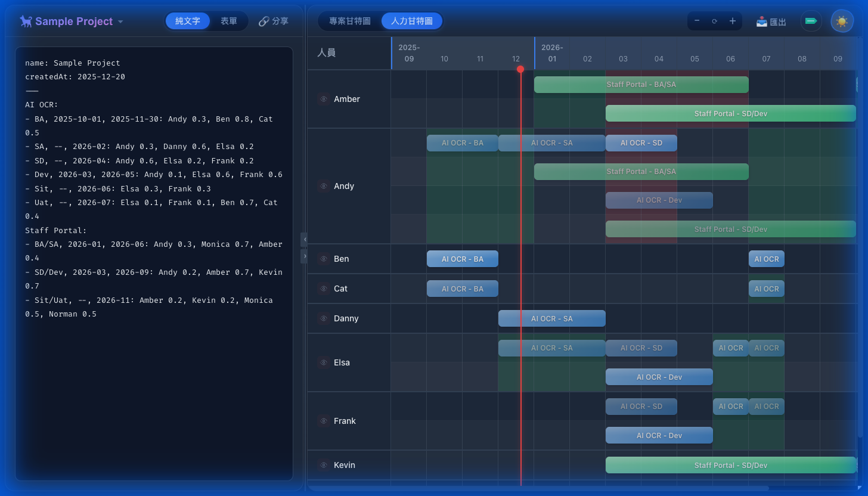
Task: Click the zoom in plus icon
Action: (732, 20)
